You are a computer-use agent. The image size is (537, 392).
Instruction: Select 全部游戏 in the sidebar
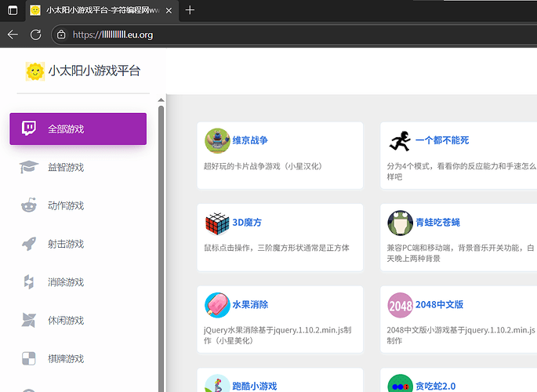(78, 129)
